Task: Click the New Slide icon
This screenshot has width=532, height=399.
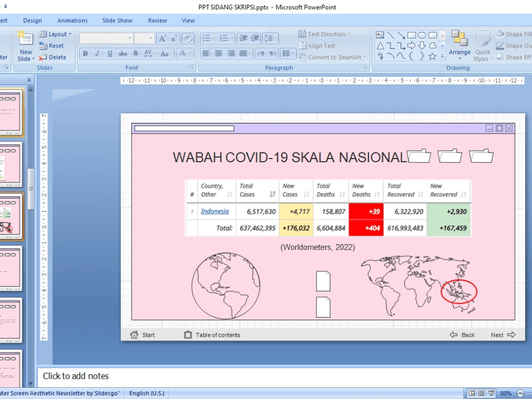Action: click(x=26, y=39)
